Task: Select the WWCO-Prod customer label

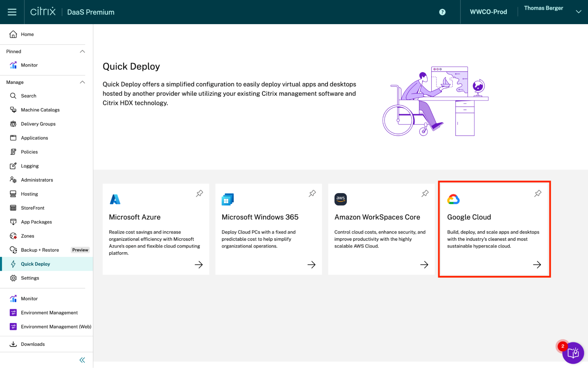Action: [x=488, y=12]
